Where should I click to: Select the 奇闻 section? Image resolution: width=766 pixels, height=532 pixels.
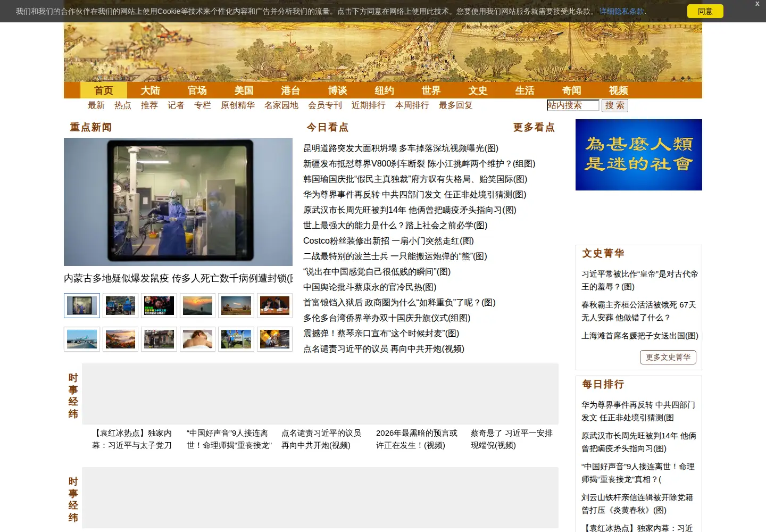point(572,90)
